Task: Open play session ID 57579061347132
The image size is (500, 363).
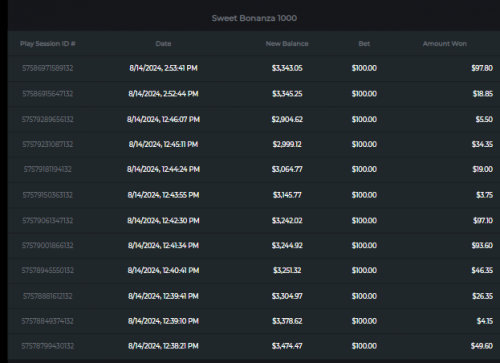Action: point(48,221)
